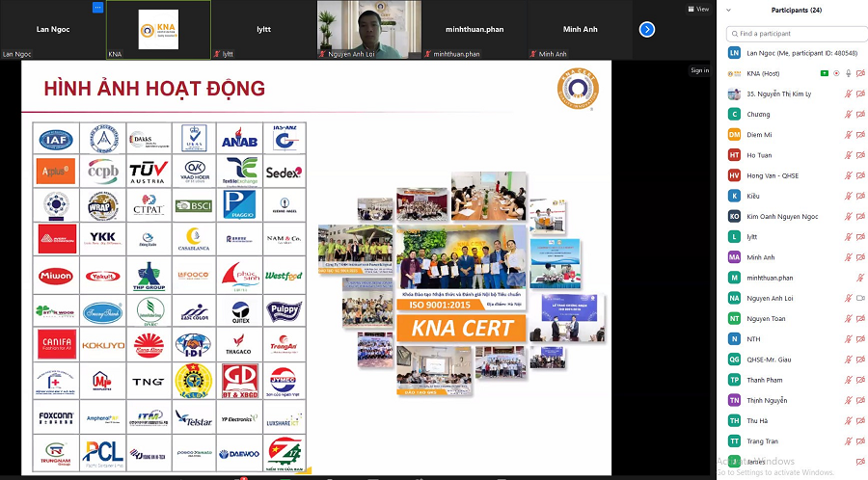The width and height of the screenshot is (868, 480).
Task: Toggle video icon for Nguyen Toan
Action: click(x=860, y=318)
